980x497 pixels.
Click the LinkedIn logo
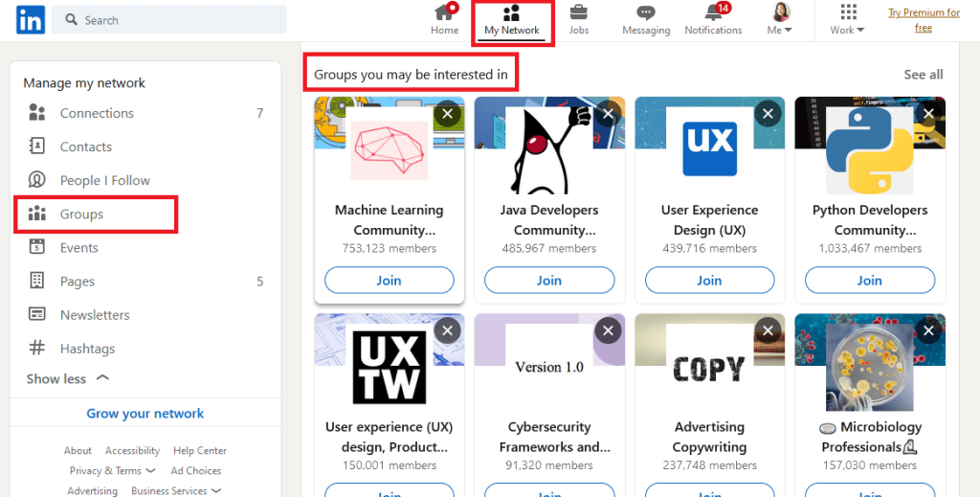(30, 20)
